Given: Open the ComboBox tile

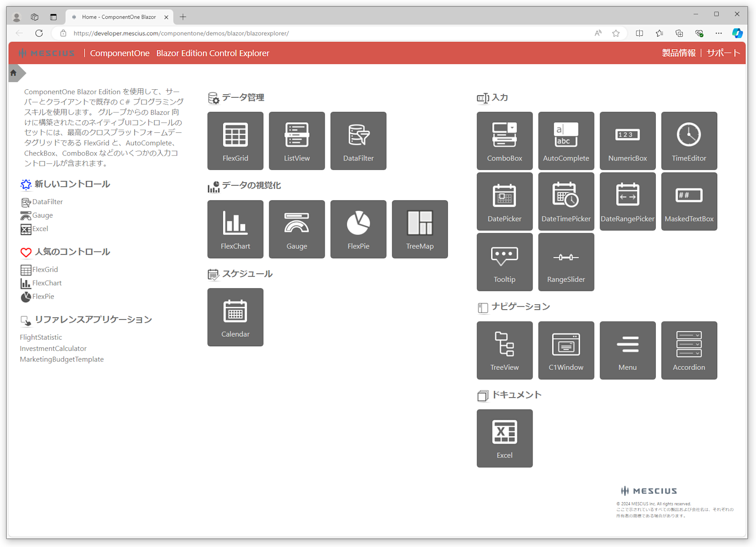Looking at the screenshot, I should 505,141.
